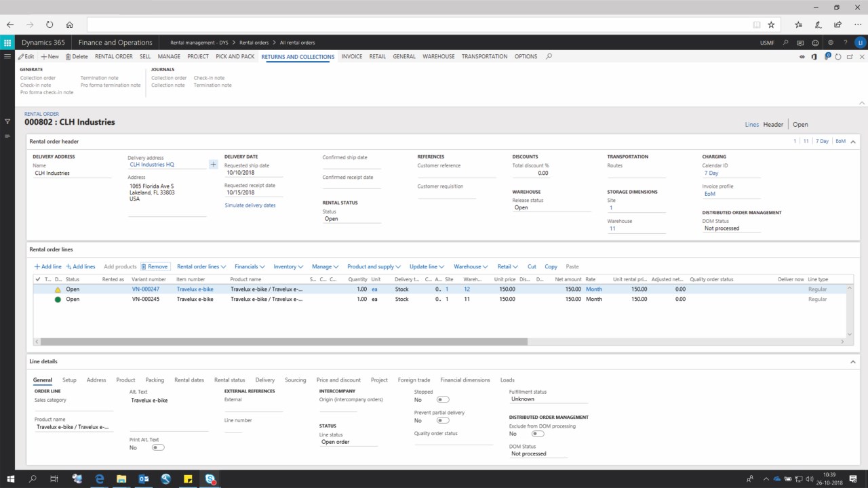
Task: Open File Explorer from the taskbar
Action: pyautogui.click(x=121, y=479)
